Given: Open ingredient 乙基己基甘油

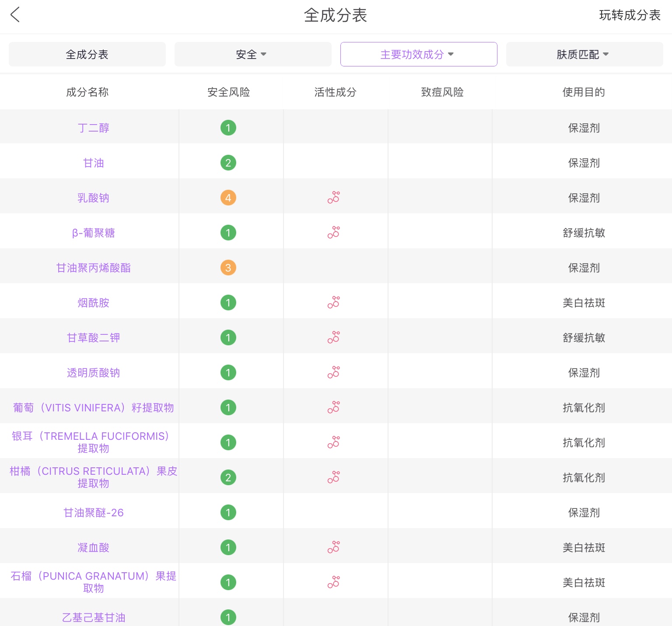Looking at the screenshot, I should tap(93, 617).
